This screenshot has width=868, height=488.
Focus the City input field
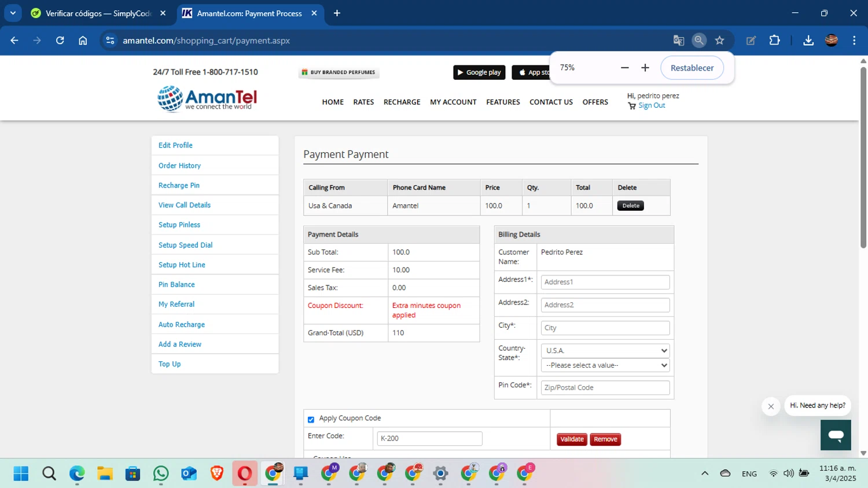point(605,328)
